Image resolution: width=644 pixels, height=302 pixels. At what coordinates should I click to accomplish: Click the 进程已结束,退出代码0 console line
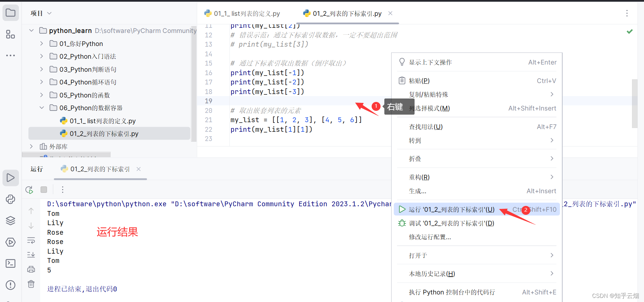click(82, 289)
